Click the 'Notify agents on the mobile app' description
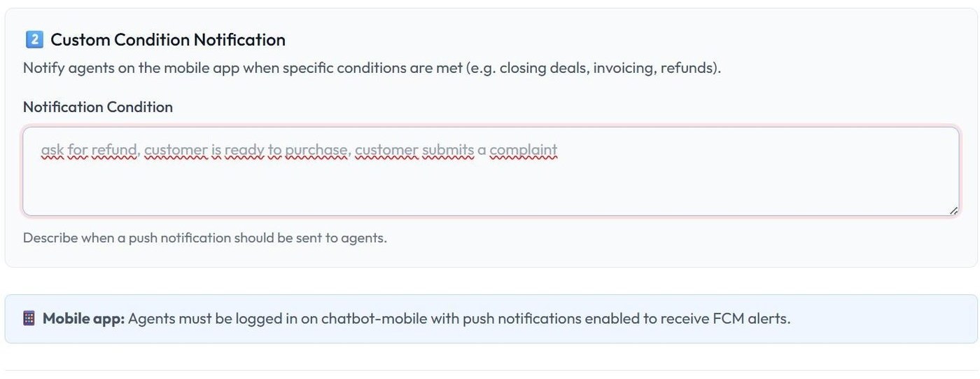This screenshot has height=379, width=980. [x=372, y=68]
